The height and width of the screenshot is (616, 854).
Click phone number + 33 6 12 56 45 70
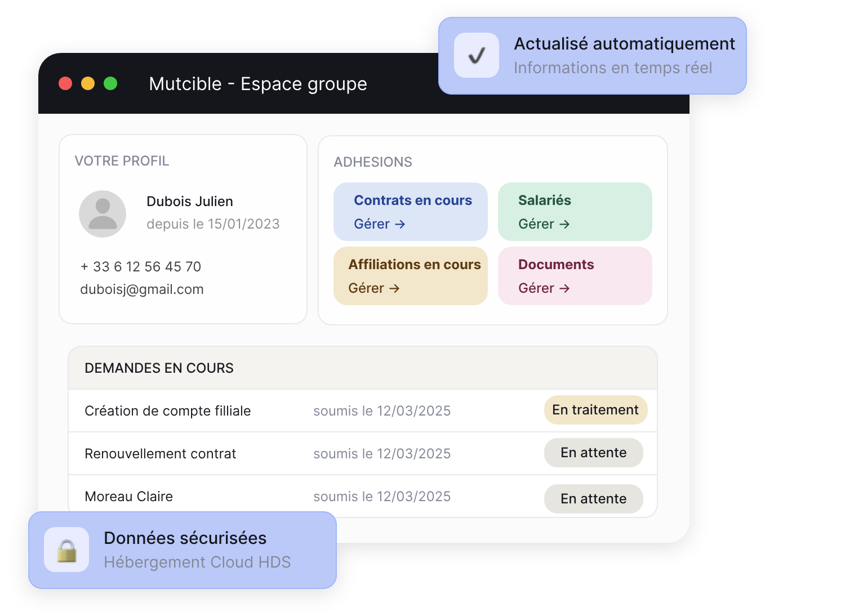click(141, 267)
